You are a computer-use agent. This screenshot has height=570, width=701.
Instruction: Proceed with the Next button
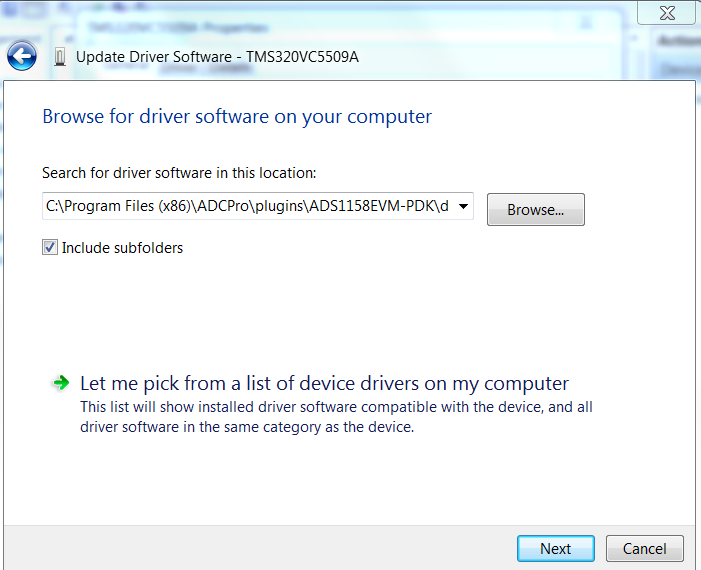click(x=555, y=548)
